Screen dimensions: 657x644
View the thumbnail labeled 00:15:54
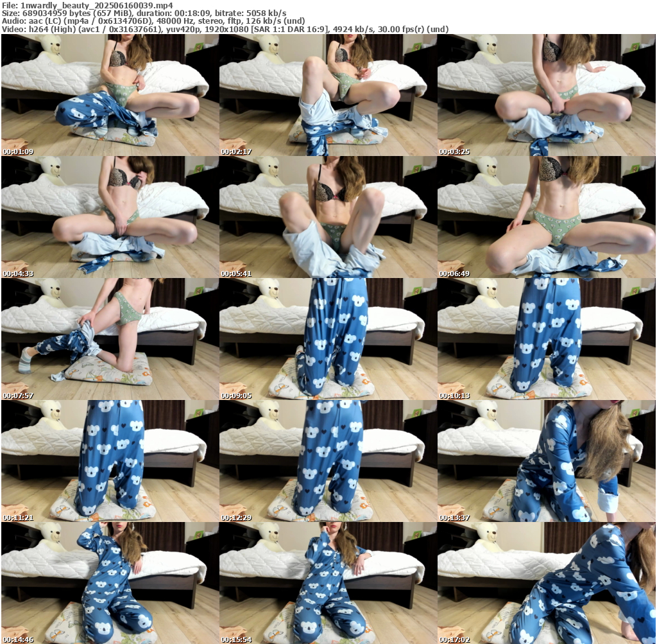tap(328, 583)
